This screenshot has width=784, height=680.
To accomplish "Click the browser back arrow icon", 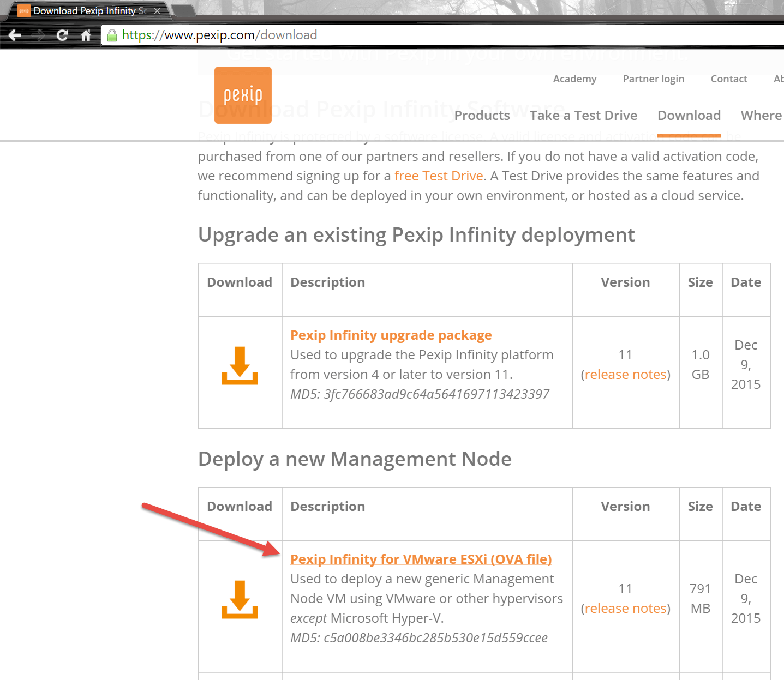I will (x=15, y=35).
